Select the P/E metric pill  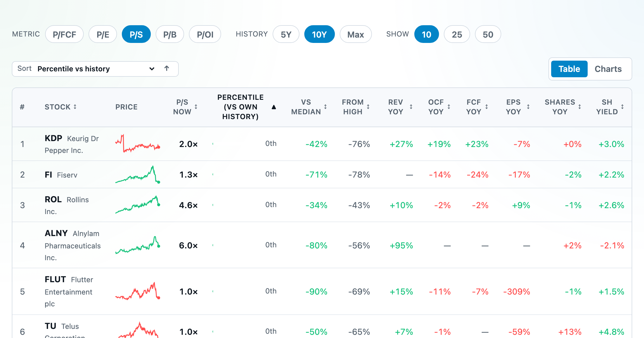click(103, 34)
